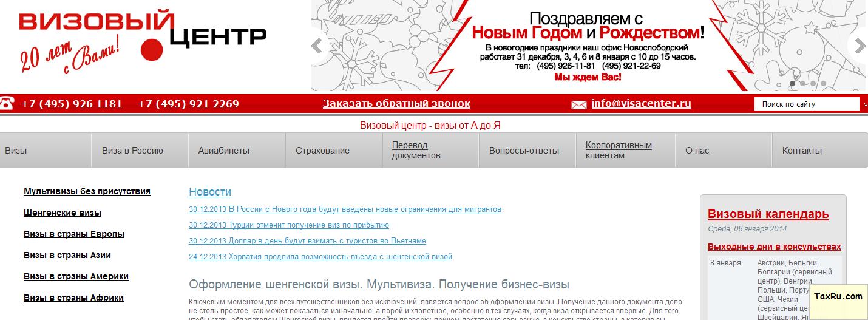Open Страхование in navigation bar
Image resolution: width=868 pixels, height=320 pixels.
pyautogui.click(x=322, y=151)
